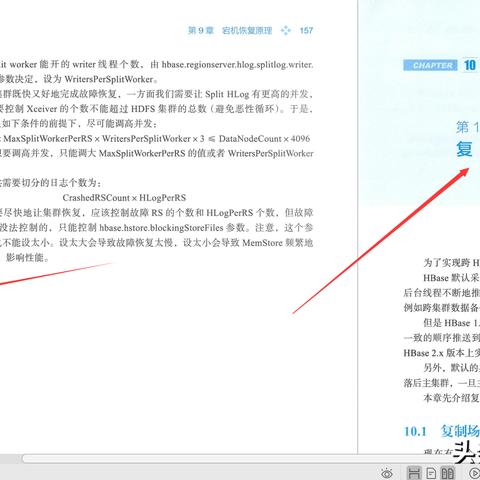
Task: Click the decorative dots icon beside 157
Action: [x=286, y=31]
